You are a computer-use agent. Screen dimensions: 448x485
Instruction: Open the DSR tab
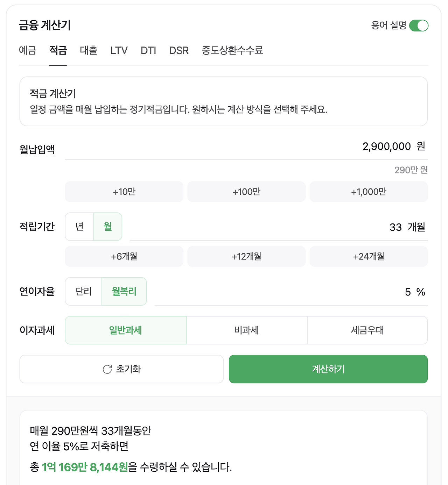pyautogui.click(x=179, y=51)
